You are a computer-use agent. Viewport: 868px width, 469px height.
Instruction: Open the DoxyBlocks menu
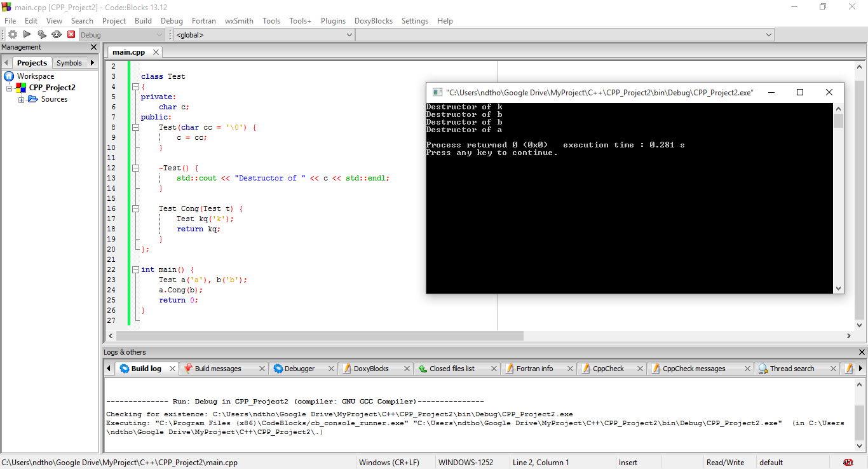(374, 20)
